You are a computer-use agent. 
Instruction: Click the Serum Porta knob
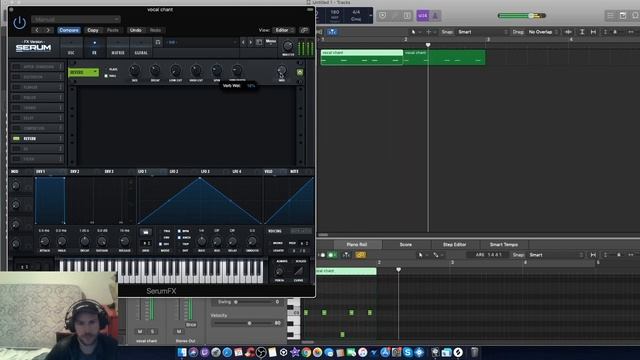click(280, 271)
